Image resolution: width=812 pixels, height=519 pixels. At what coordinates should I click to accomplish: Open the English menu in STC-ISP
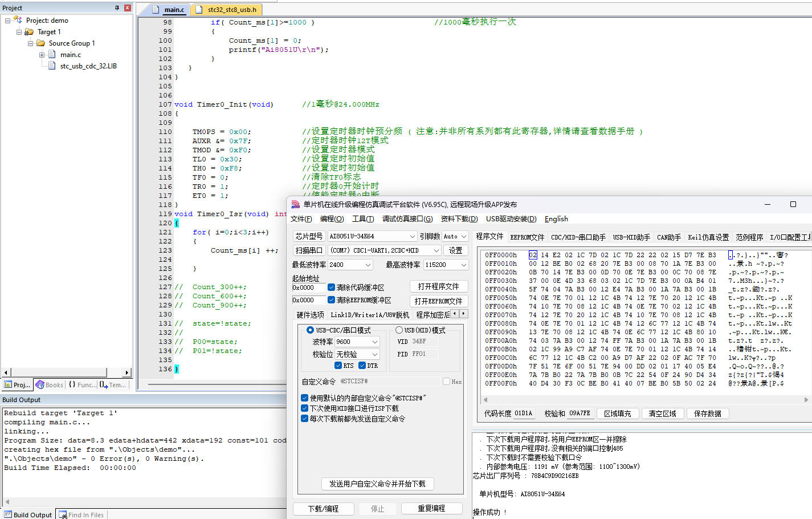click(x=556, y=219)
